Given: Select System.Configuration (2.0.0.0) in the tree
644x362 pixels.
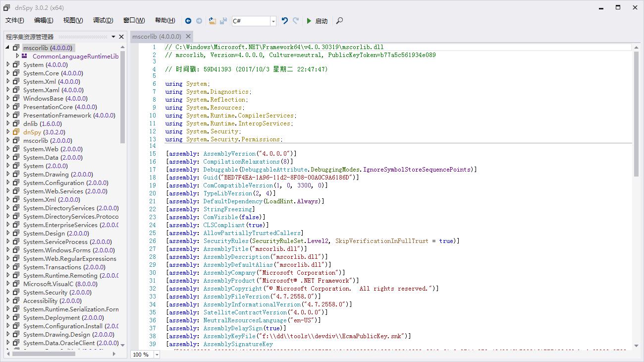Looking at the screenshot, I should 65,182.
